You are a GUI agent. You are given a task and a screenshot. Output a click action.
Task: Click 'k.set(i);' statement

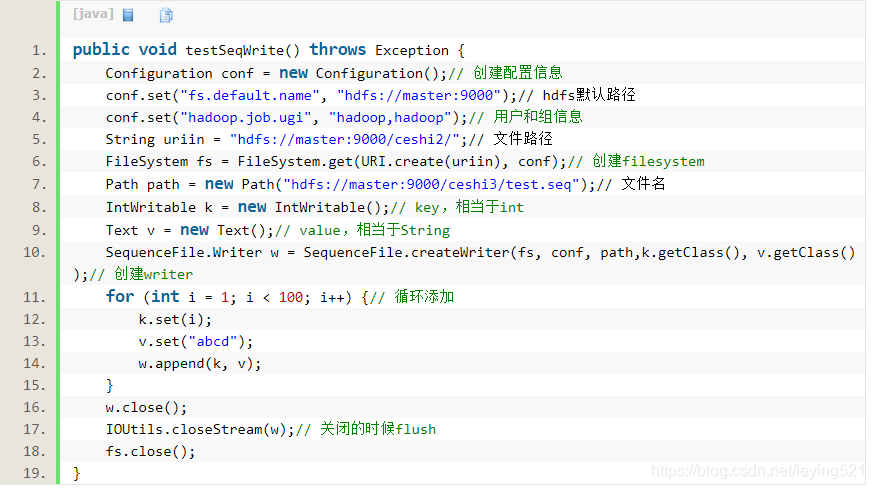click(x=175, y=320)
